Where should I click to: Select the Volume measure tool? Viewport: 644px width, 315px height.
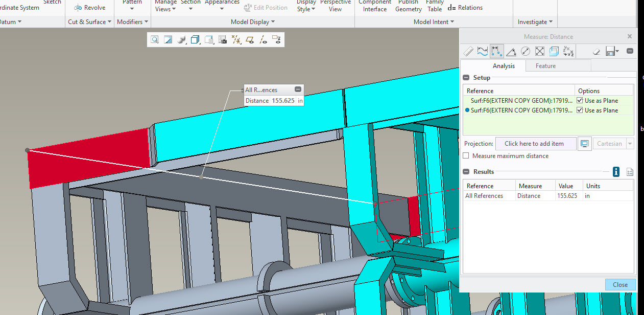coord(554,51)
